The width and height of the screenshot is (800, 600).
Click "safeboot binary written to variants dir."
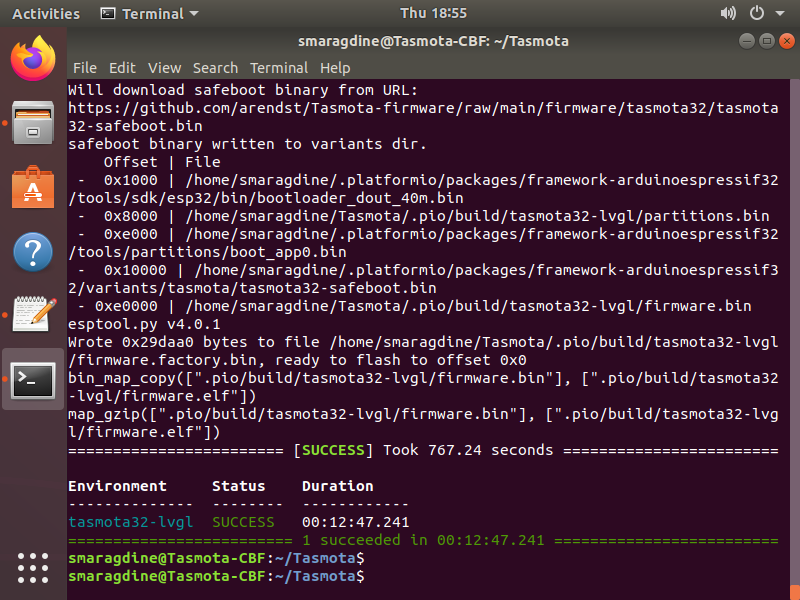(247, 144)
